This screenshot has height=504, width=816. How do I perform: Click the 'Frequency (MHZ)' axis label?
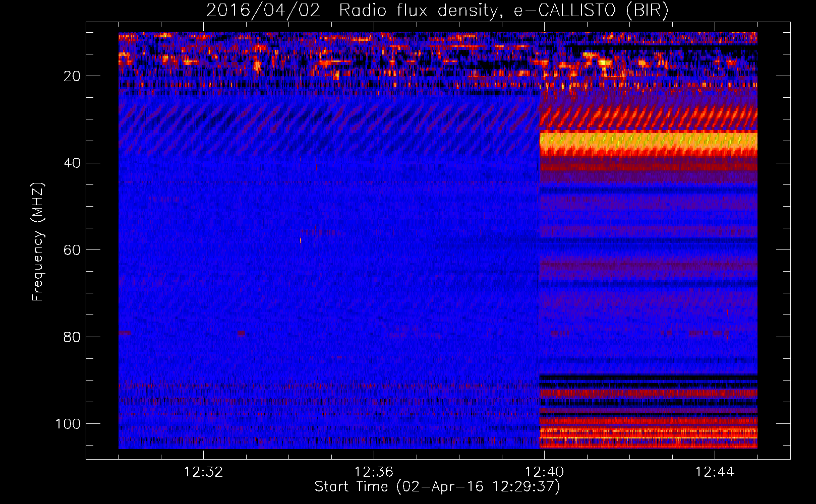38,241
